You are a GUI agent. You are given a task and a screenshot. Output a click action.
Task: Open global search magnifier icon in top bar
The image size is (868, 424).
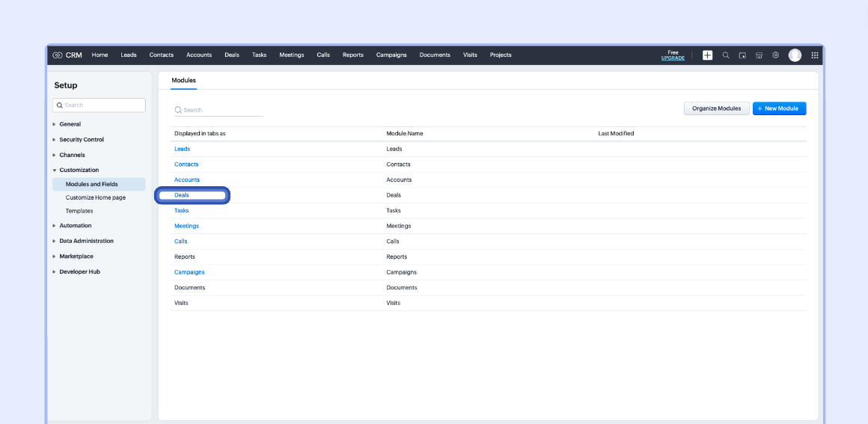[726, 55]
